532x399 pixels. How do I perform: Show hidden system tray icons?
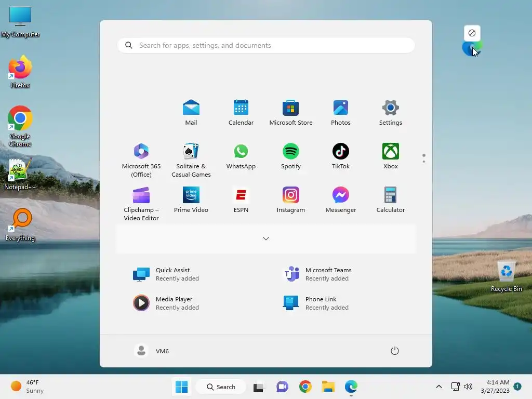pos(438,387)
